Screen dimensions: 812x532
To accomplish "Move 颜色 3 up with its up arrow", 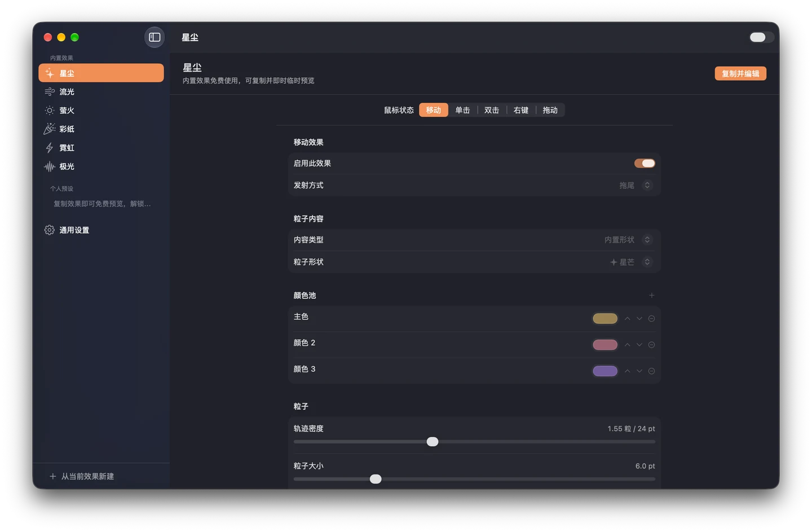I will [627, 371].
